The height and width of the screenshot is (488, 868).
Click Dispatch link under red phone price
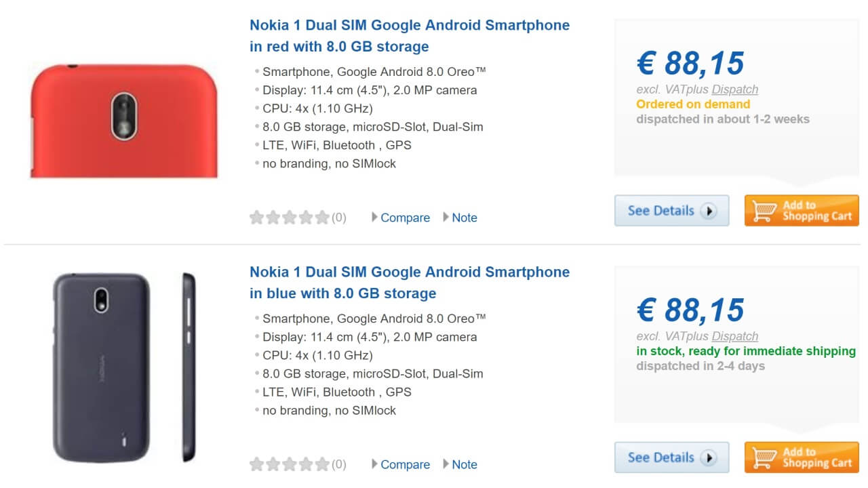(x=735, y=89)
